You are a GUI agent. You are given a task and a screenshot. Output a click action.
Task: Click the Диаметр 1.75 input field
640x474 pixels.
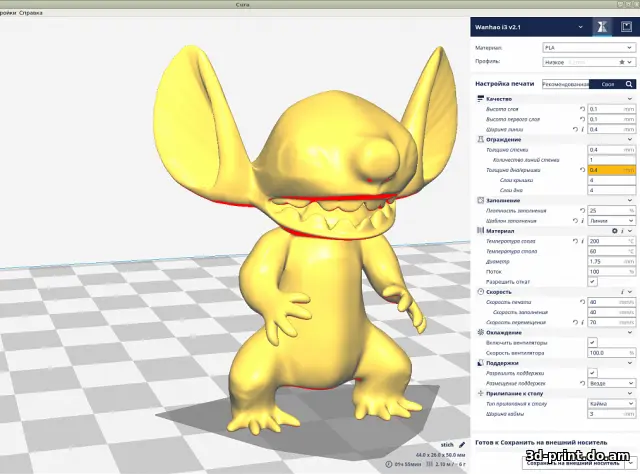pyautogui.click(x=611, y=261)
